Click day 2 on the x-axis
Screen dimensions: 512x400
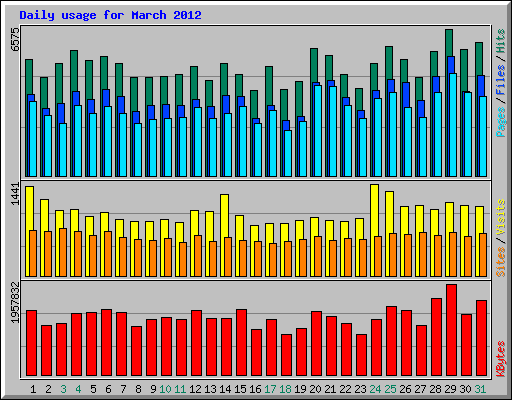(x=48, y=389)
